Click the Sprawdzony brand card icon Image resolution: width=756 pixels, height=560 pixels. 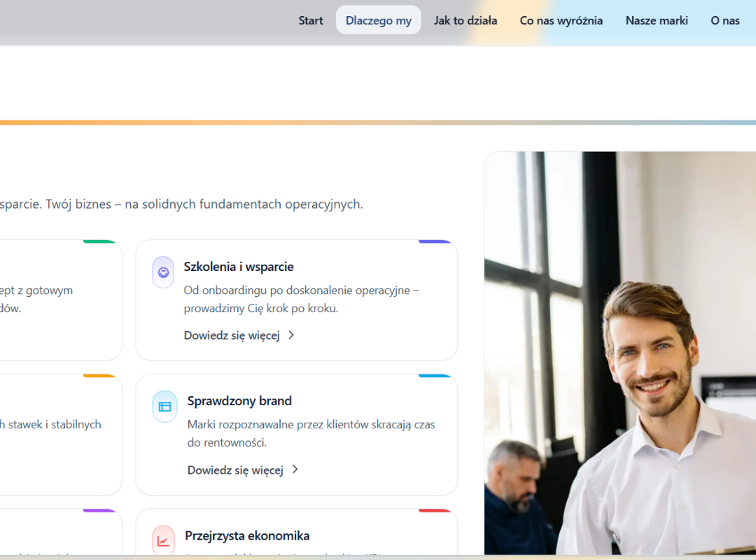(x=164, y=407)
